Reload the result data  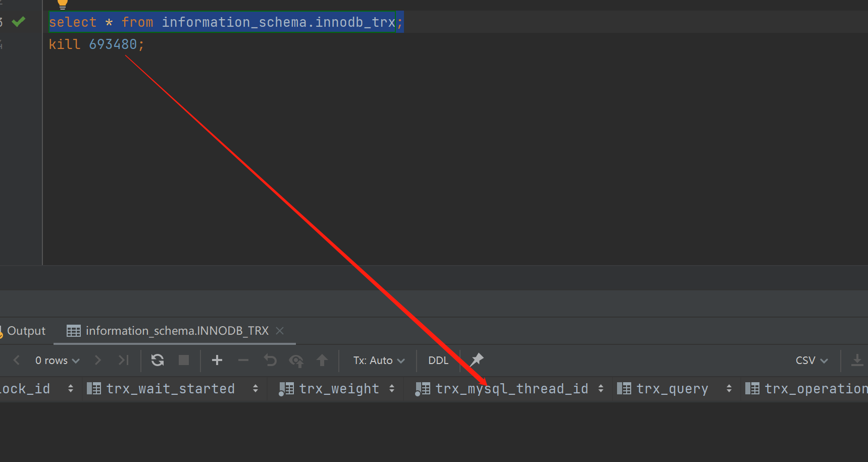coord(158,360)
